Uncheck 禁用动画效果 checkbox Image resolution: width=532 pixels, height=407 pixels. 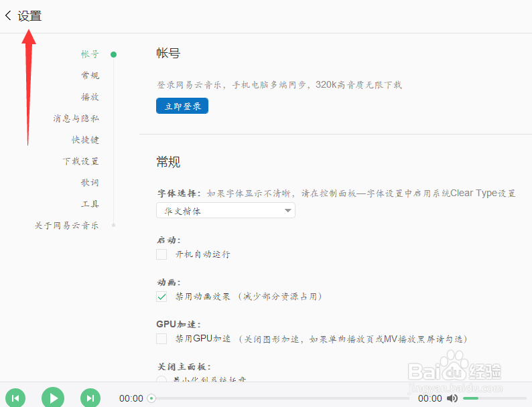coord(161,297)
